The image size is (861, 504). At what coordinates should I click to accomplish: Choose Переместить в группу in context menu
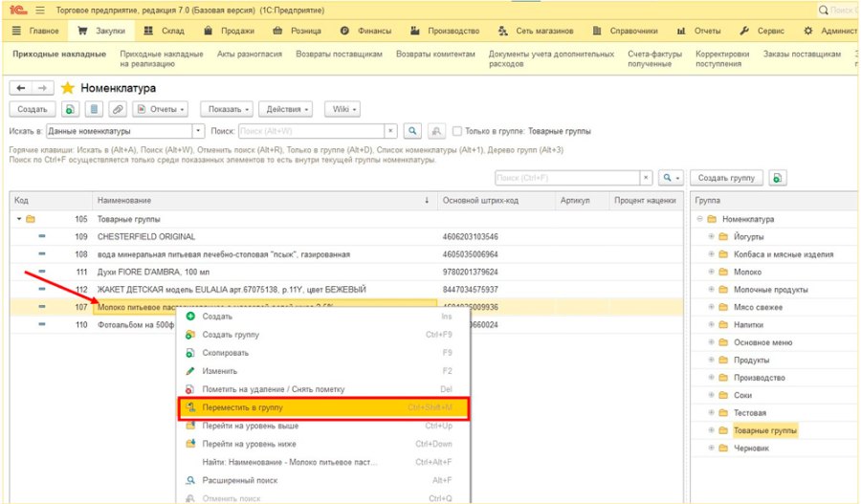click(x=324, y=408)
